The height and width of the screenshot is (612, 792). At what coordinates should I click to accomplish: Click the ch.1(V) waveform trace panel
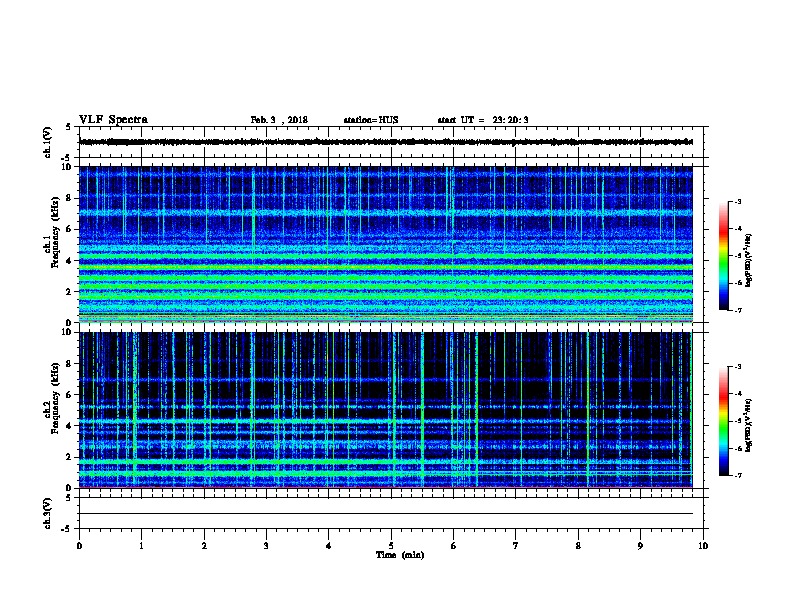point(391,142)
